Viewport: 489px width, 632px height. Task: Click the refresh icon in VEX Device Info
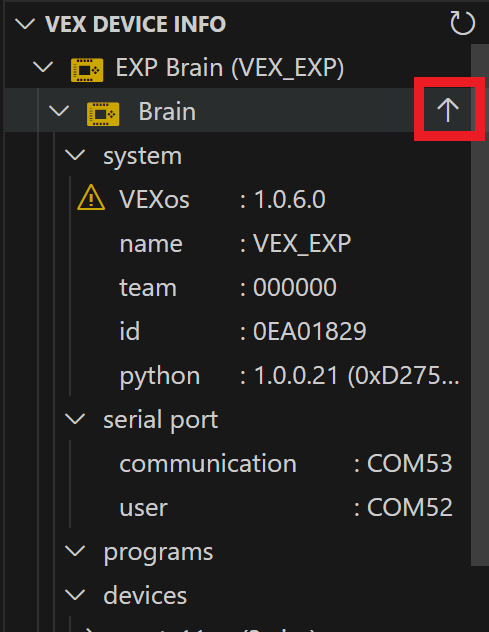point(462,23)
